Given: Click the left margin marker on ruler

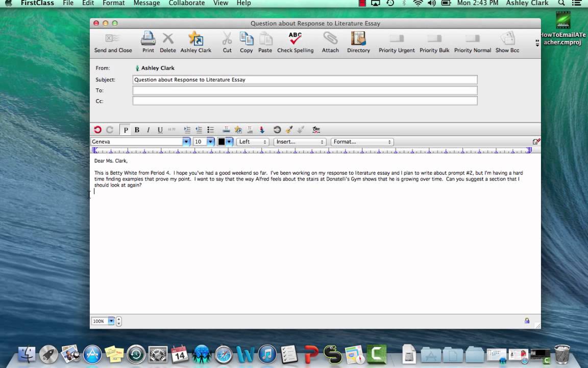Looking at the screenshot, I should tap(95, 150).
